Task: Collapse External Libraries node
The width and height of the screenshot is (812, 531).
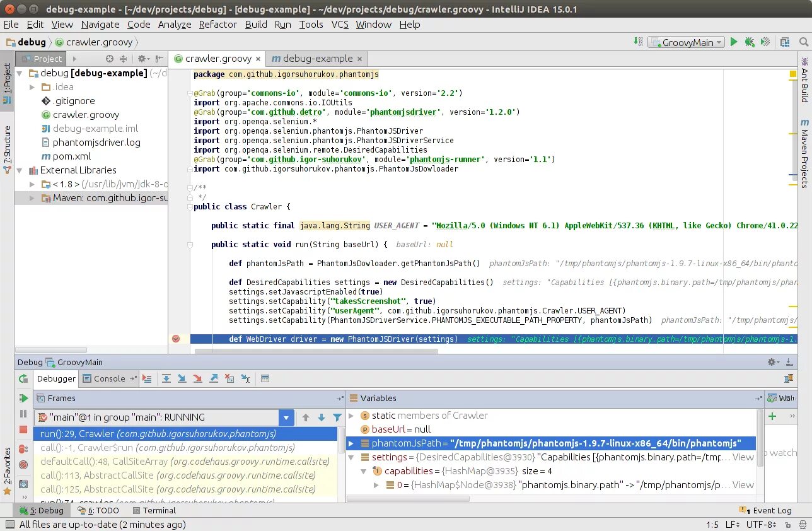Action: click(x=20, y=170)
